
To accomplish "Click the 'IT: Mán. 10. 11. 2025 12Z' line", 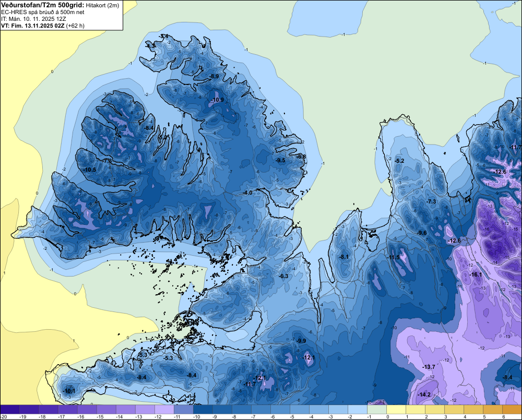I will pos(33,19).
